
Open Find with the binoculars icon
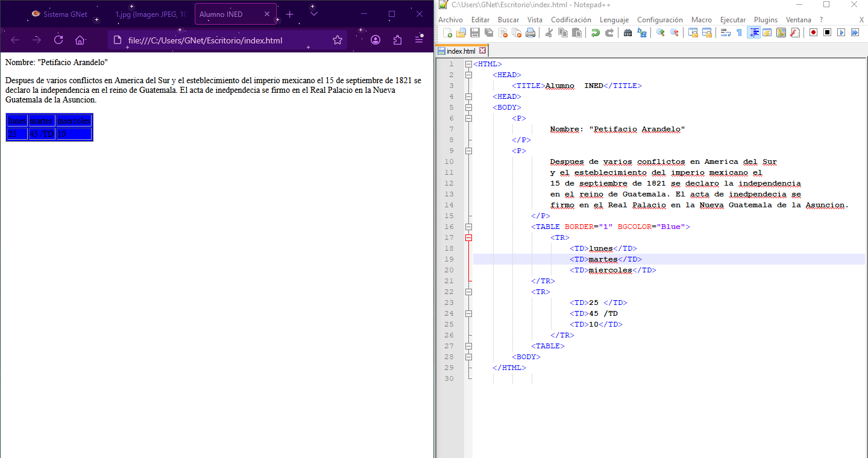(x=627, y=33)
